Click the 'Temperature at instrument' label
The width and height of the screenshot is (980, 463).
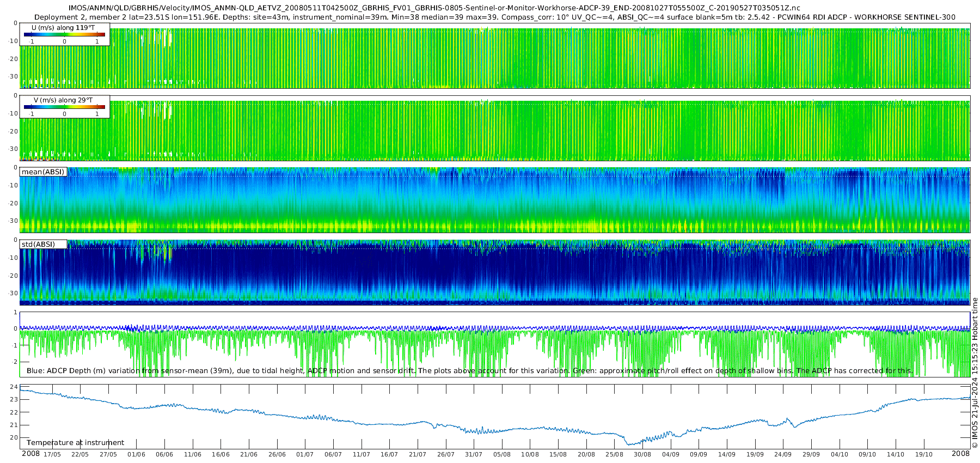(75, 443)
